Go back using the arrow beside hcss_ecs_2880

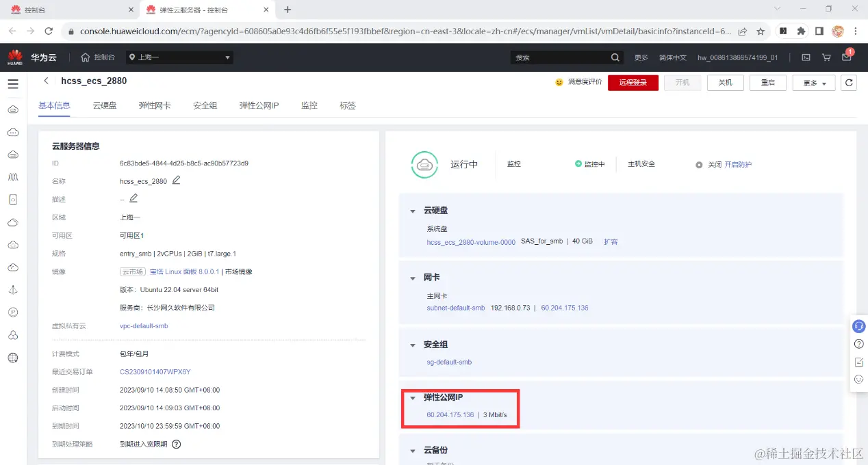point(46,81)
